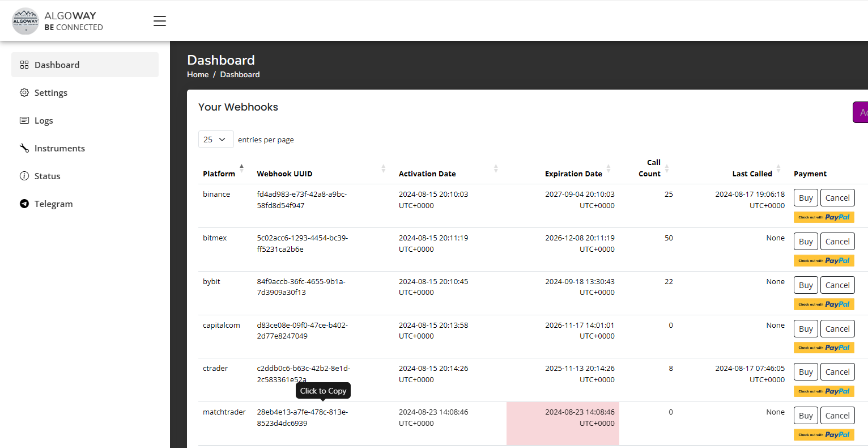Open the Telegram menu item

coord(85,204)
